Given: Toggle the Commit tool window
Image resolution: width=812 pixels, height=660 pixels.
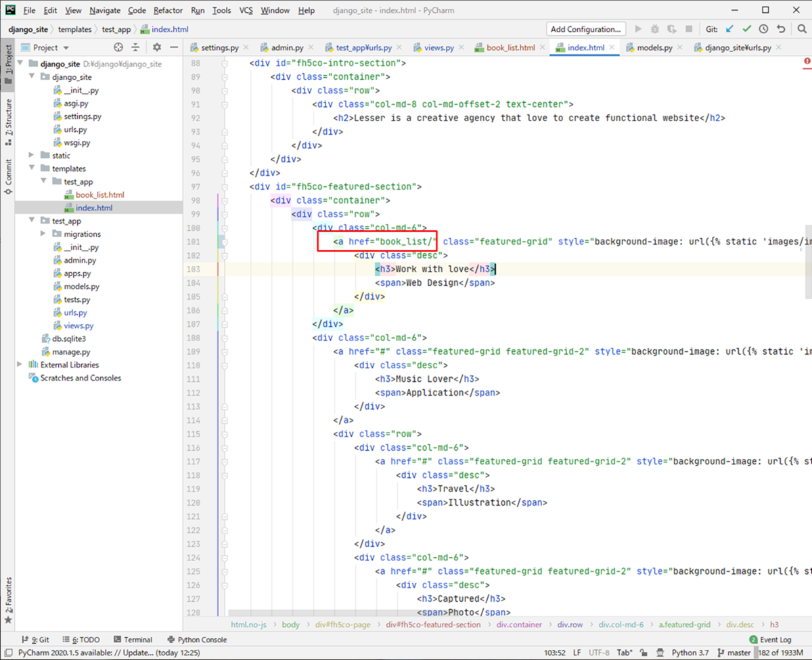Looking at the screenshot, I should [8, 177].
